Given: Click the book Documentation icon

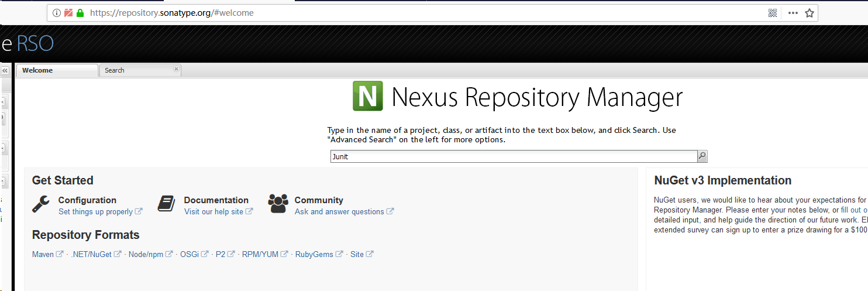Looking at the screenshot, I should [x=167, y=204].
